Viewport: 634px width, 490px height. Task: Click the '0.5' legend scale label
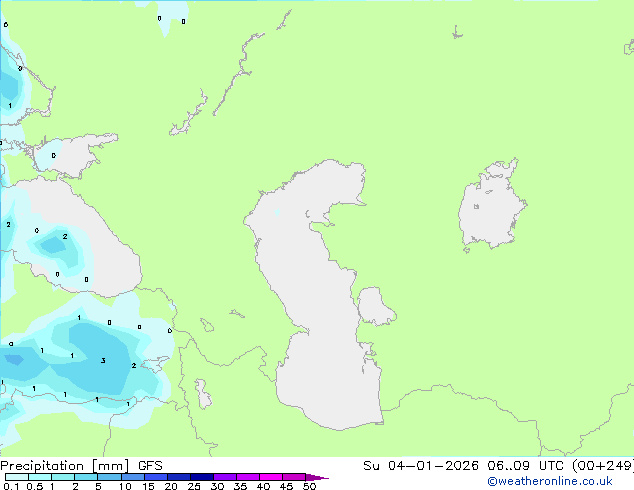[x=34, y=486]
